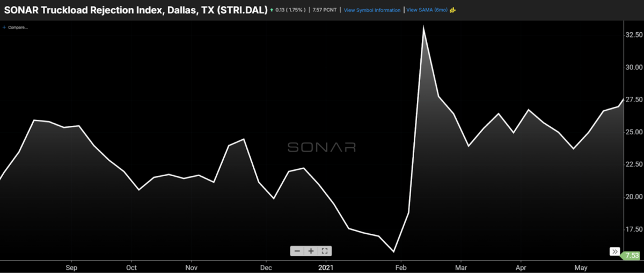
Task: Click the Apr x-axis label
Action: click(x=521, y=267)
